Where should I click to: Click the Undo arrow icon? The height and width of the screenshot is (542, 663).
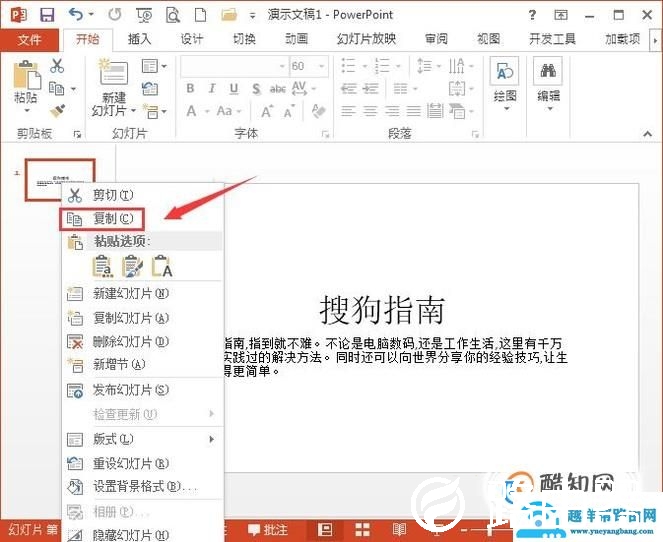(76, 15)
